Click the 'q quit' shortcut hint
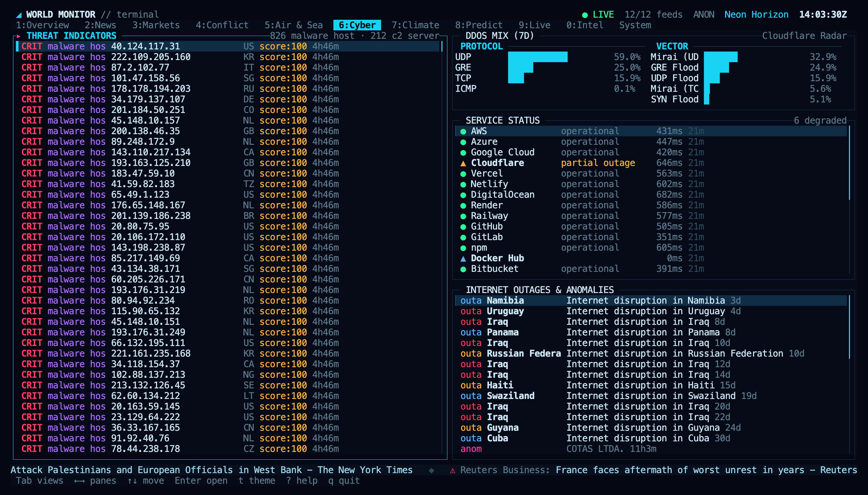 344,481
